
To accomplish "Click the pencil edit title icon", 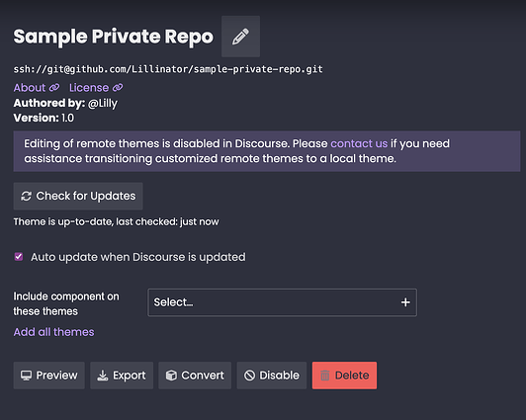I will click(x=240, y=37).
